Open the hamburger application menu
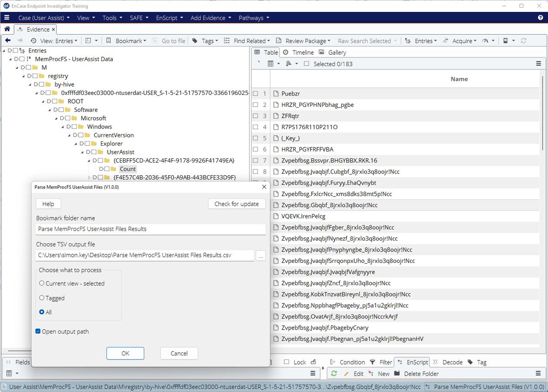548x392 pixels. [x=6, y=18]
